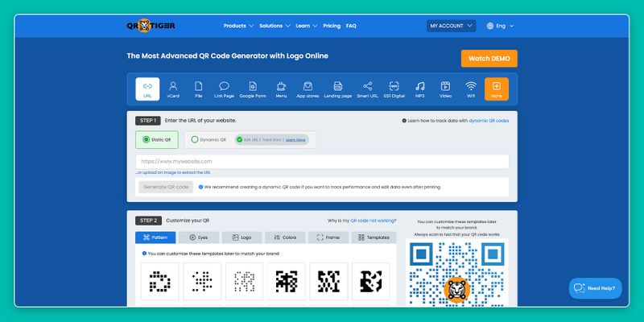Select the fourth pattern thumbnail
The height and width of the screenshot is (322, 644).
287,281
